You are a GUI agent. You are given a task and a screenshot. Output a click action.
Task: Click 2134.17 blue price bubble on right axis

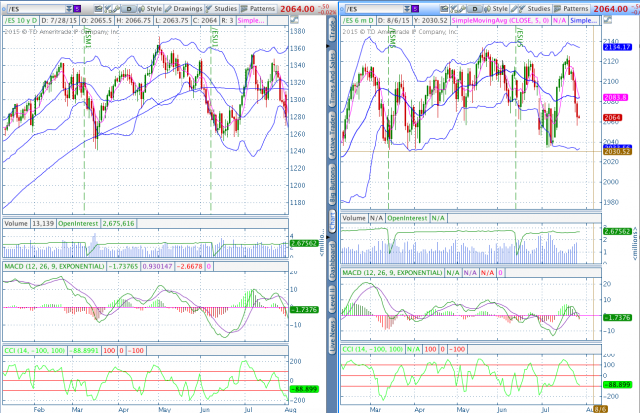click(x=617, y=47)
